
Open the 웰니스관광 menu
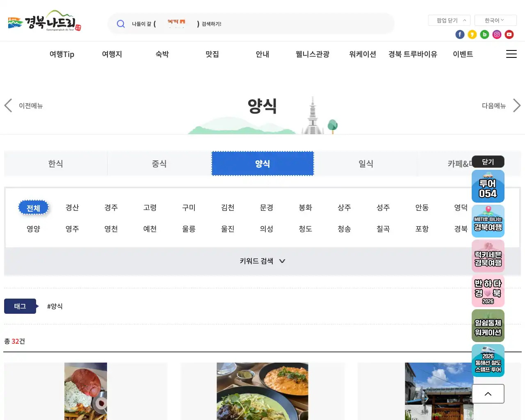313,54
